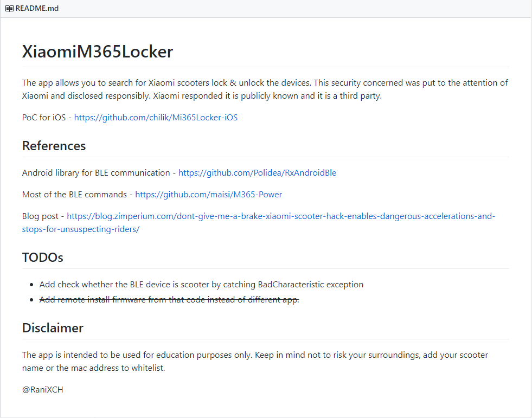Click the BadCharacteristic exception TODO item
The height and width of the screenshot is (418, 532).
coord(201,284)
